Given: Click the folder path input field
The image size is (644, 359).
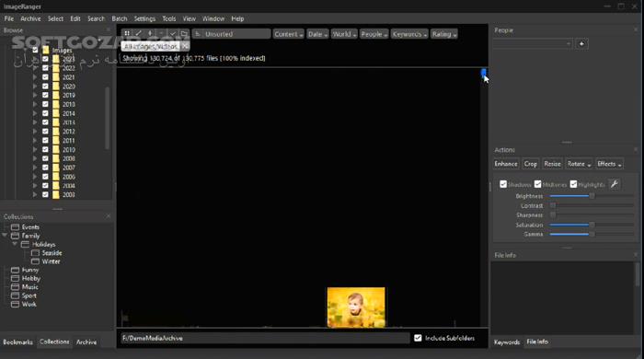Looking at the screenshot, I should tap(265, 338).
